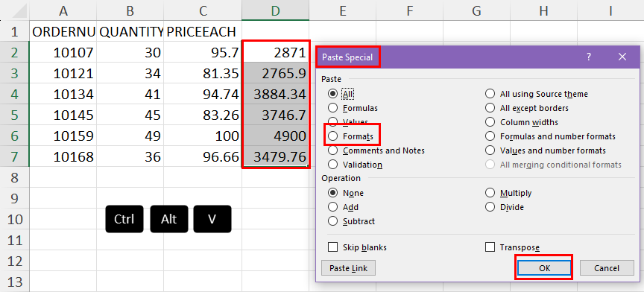The width and height of the screenshot is (644, 292).
Task: Close the Paste Special dialog
Action: pos(622,57)
